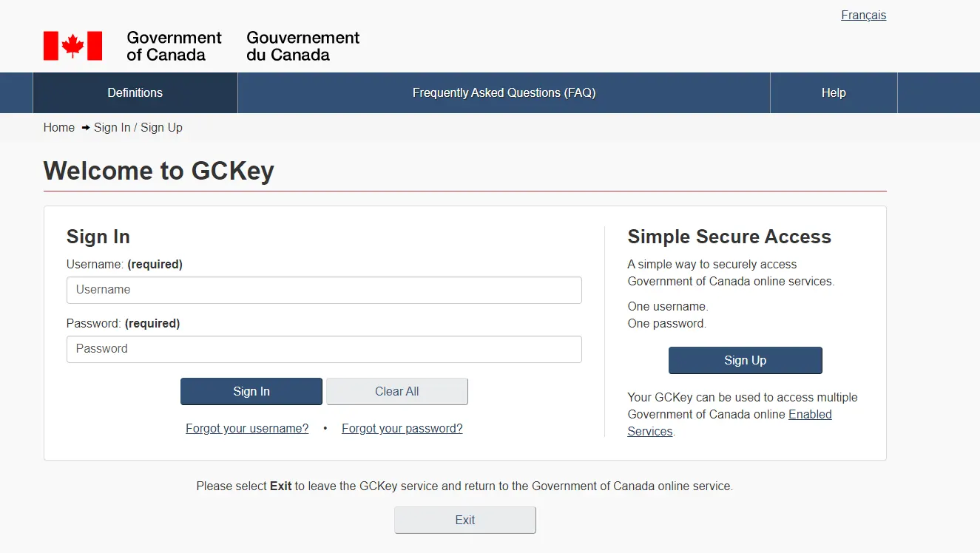
Task: Go to Home in the breadcrumb
Action: click(59, 128)
